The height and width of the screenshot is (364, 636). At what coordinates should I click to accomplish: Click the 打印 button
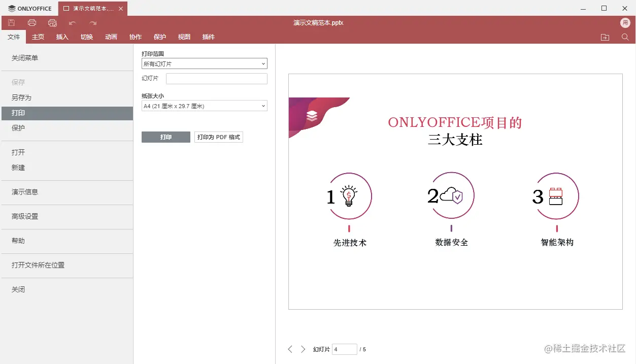pos(165,137)
